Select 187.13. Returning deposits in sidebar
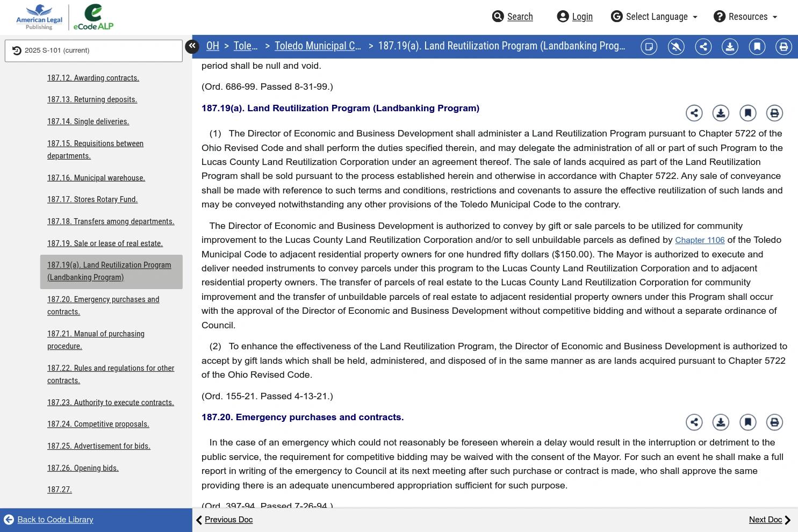This screenshot has height=532, width=798. [92, 99]
